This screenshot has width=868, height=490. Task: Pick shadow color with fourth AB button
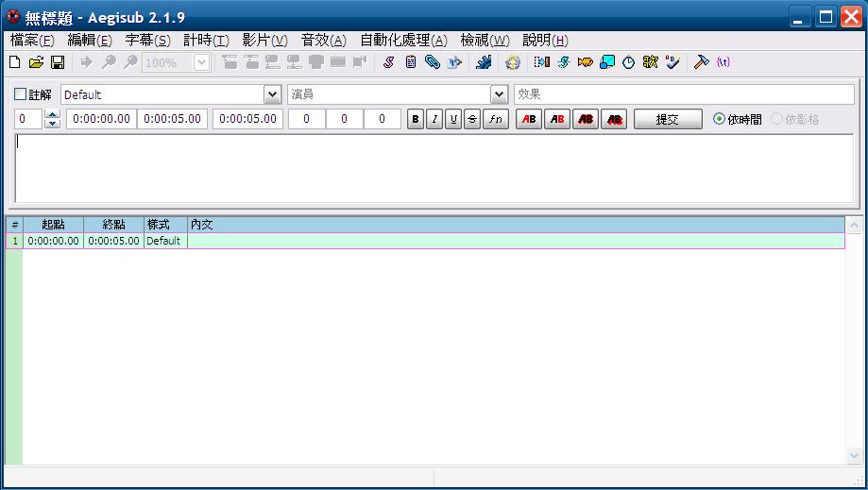614,119
